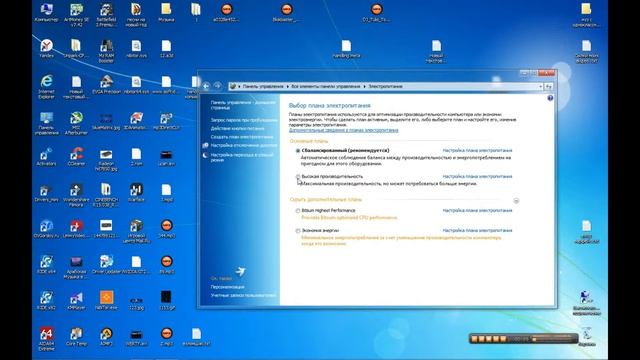This screenshot has width=640, height=360.
Task: Collapse the additional plans section
Action: [x=516, y=201]
